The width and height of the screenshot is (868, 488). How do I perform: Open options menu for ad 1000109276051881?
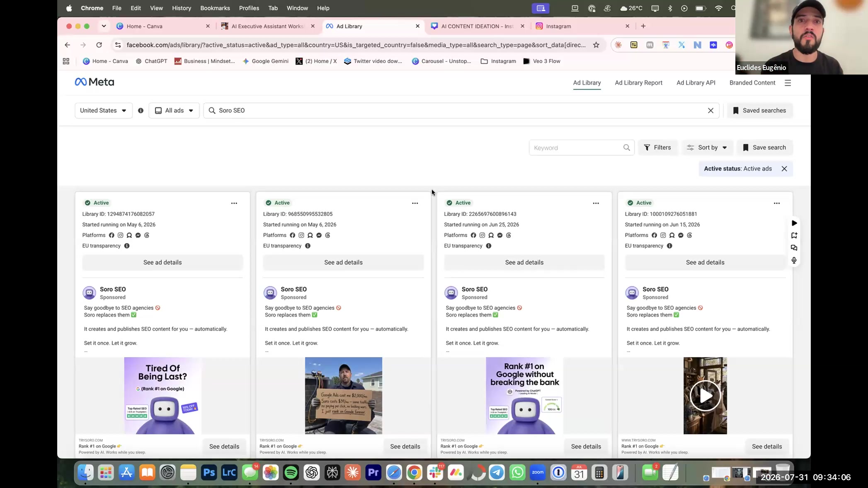pos(777,203)
